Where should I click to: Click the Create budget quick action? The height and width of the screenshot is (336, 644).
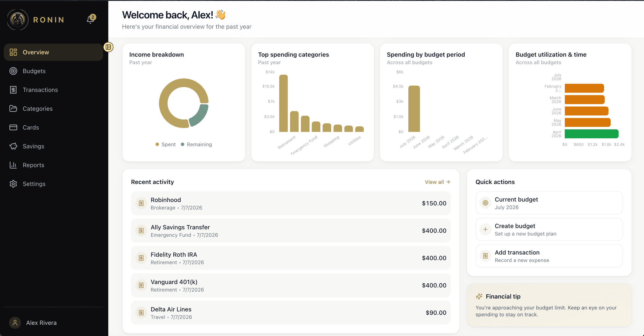(x=549, y=229)
